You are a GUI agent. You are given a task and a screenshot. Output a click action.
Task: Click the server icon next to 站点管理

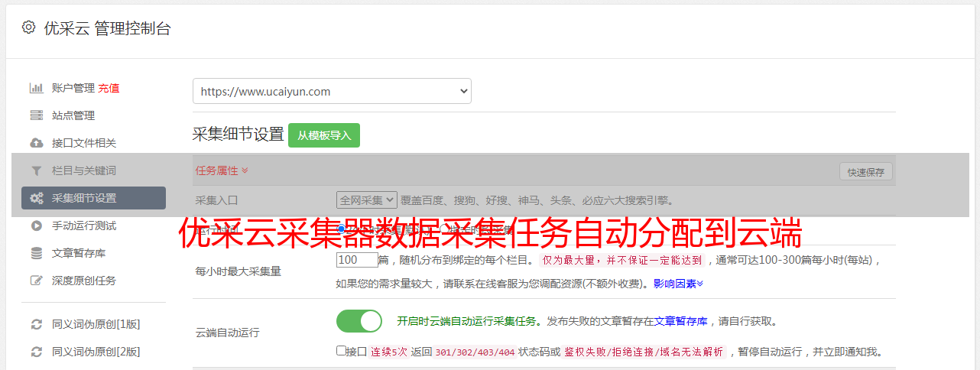pyautogui.click(x=36, y=115)
